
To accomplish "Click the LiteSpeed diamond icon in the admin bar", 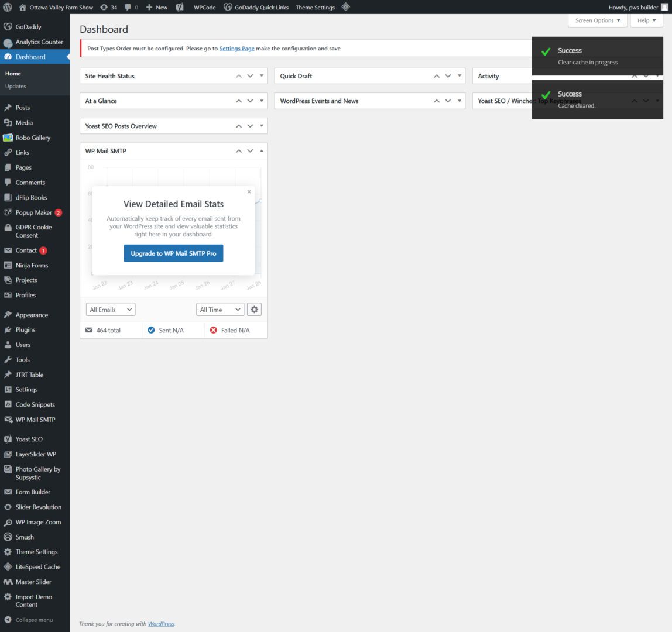I will click(346, 7).
